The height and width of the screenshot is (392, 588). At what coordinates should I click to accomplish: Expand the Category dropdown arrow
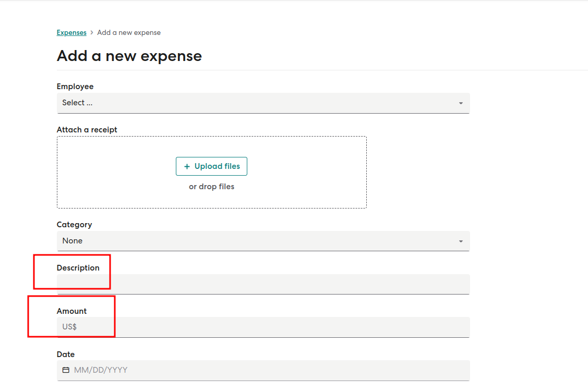461,241
